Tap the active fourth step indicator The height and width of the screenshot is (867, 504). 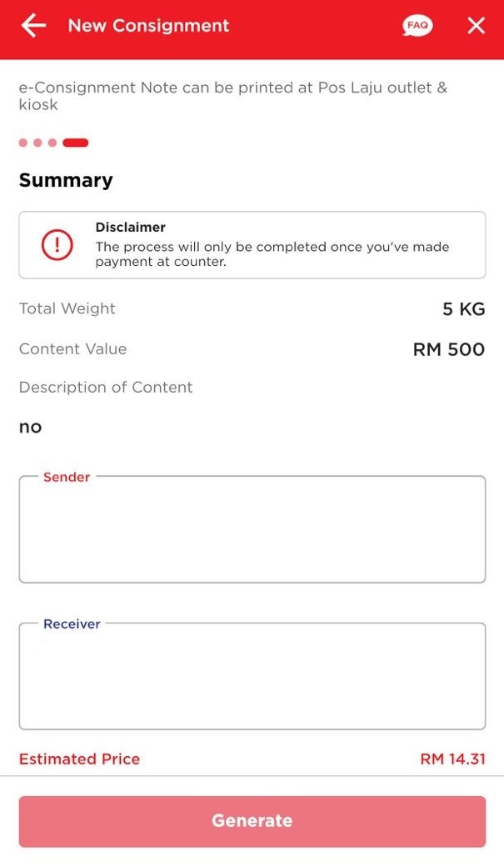click(x=75, y=143)
